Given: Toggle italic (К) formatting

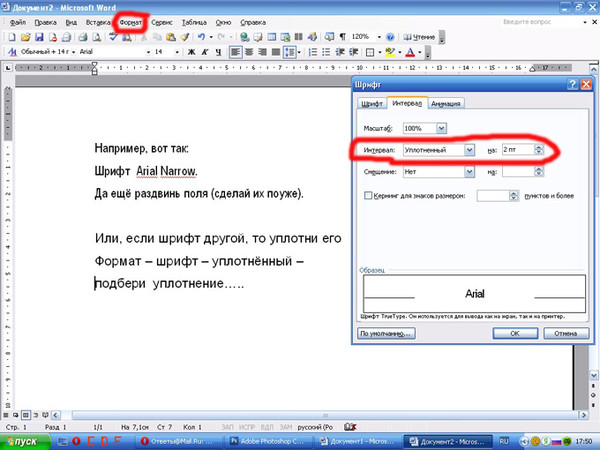Looking at the screenshot, I should pos(205,52).
